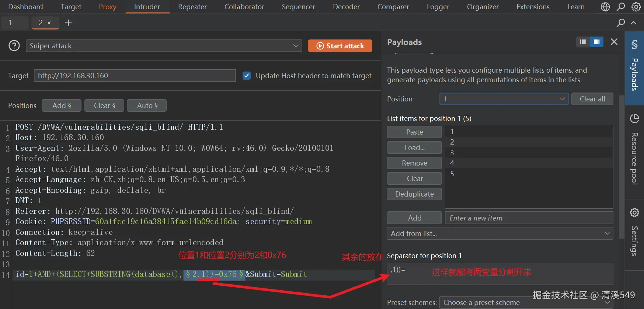644x309 pixels.
Task: Click the highlighted §2,1))=0x76§ payload position
Action: [214, 274]
